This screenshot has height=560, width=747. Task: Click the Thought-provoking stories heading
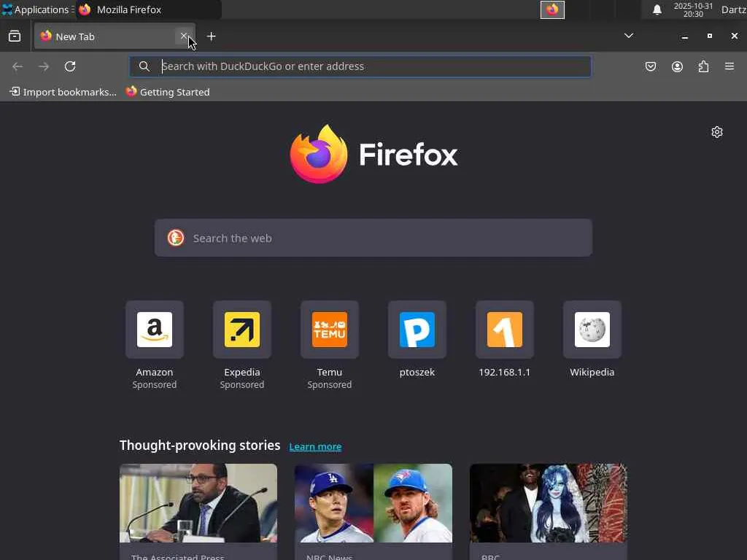pos(200,446)
